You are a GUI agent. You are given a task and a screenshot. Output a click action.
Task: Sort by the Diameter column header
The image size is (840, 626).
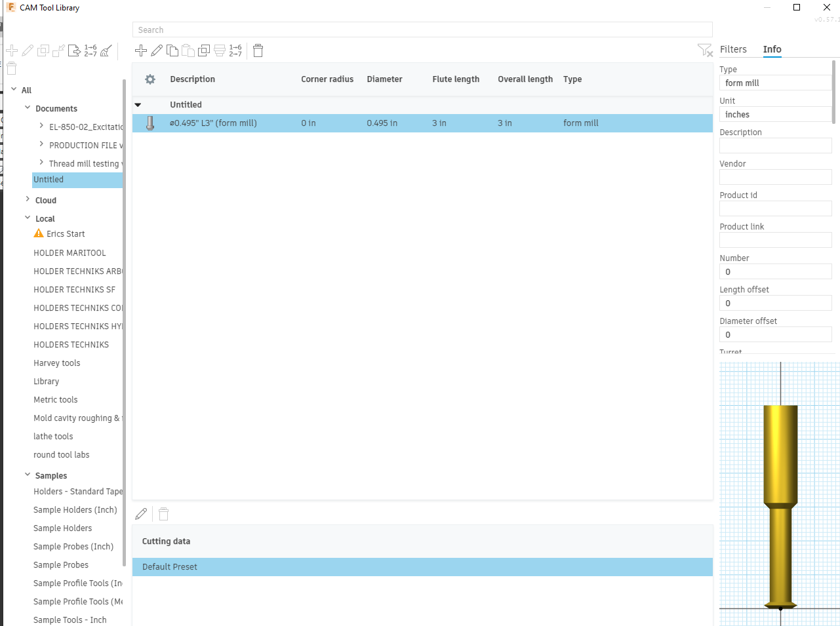(x=384, y=79)
